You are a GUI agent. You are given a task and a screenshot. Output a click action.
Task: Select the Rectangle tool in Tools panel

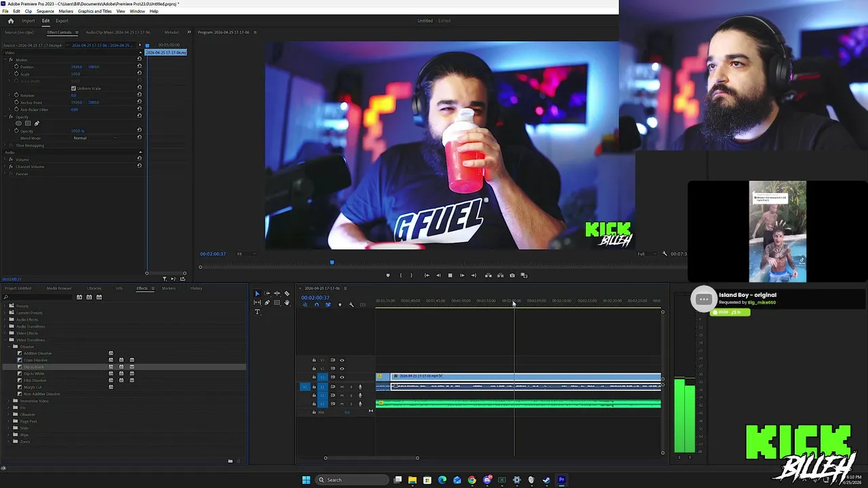277,302
